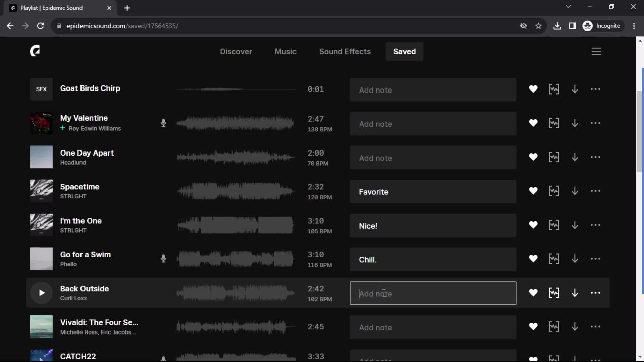Download Spacetime track
The height and width of the screenshot is (362, 644).
click(575, 191)
